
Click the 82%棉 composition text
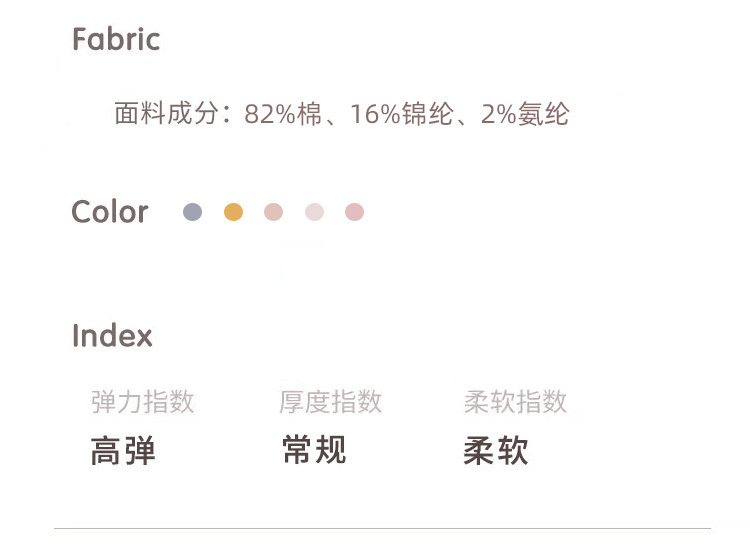[283, 114]
